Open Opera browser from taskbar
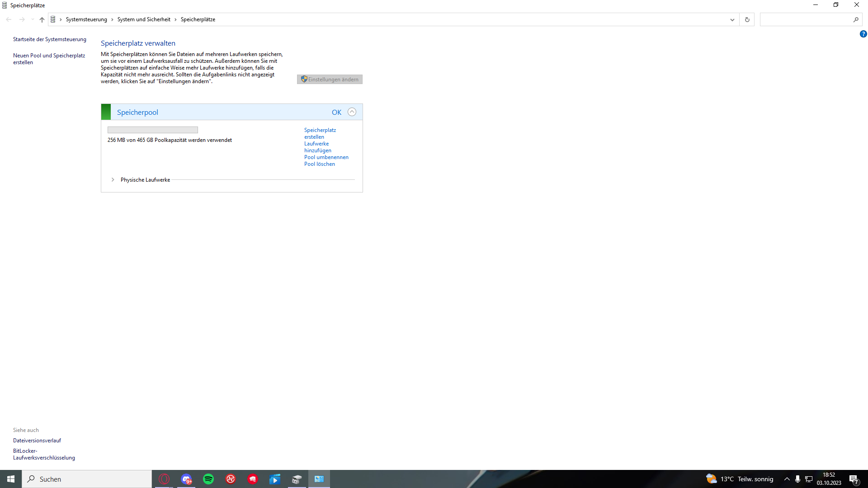868x488 pixels. coord(164,479)
